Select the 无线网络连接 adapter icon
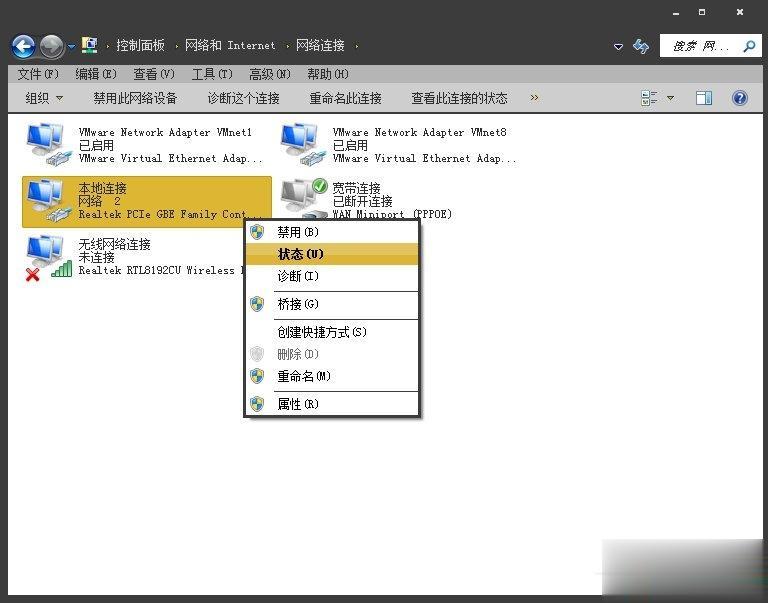768x603 pixels. tap(48, 257)
